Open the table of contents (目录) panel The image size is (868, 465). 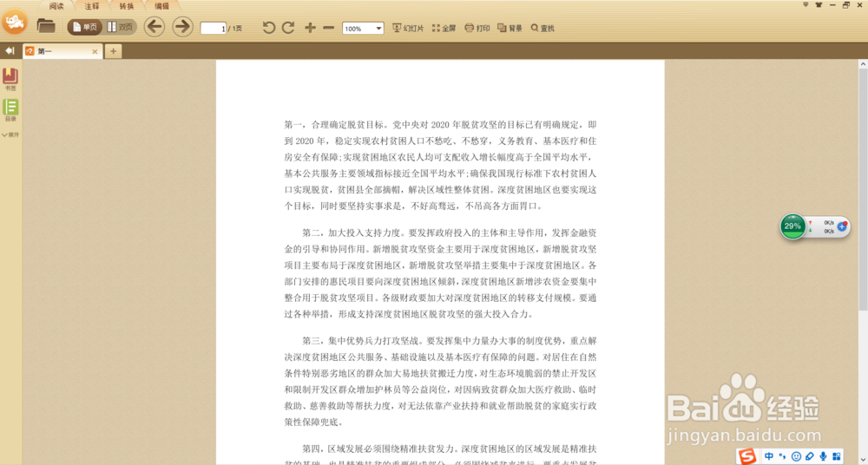pyautogui.click(x=10, y=110)
